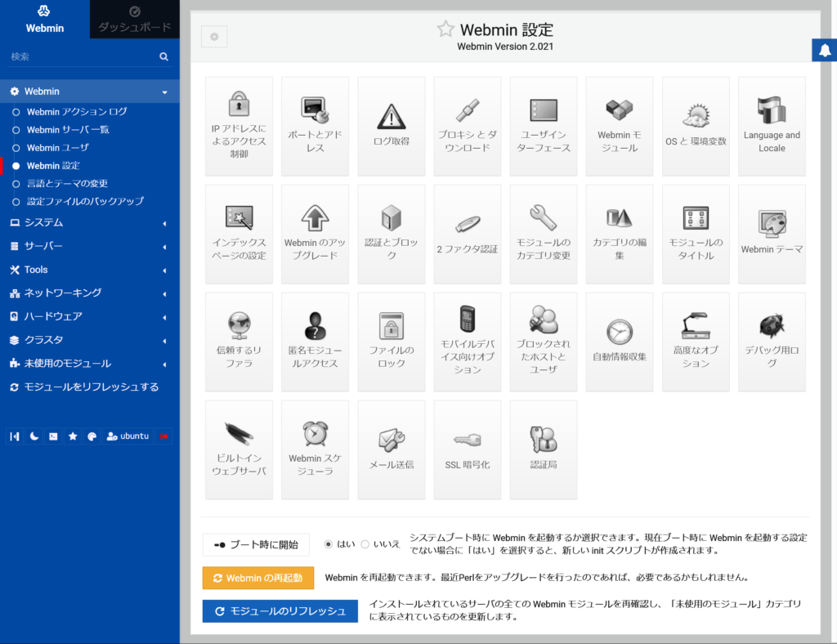Expand システム sidebar category

click(x=90, y=222)
